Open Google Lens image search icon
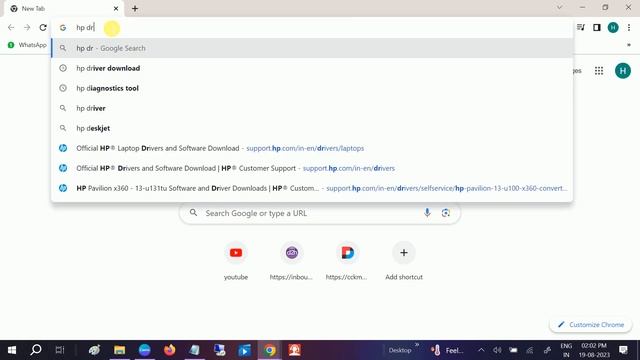The height and width of the screenshot is (360, 640). pos(446,213)
